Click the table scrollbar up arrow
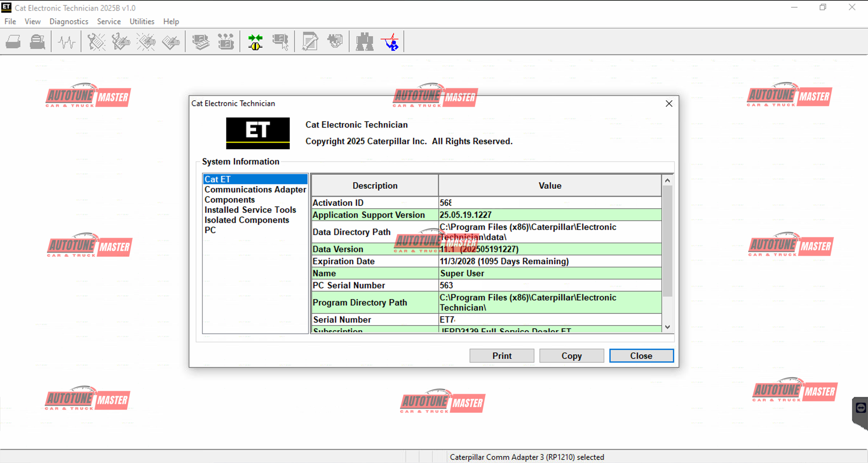868x463 pixels. click(x=667, y=180)
